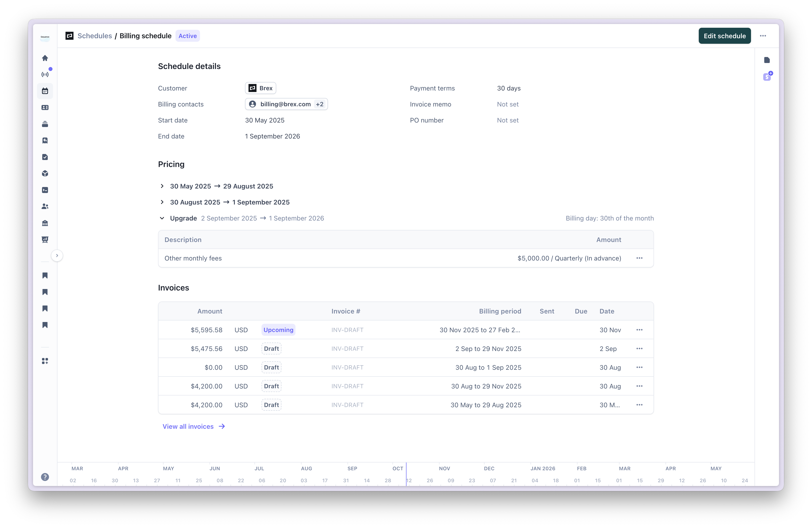Go to Schedules breadcrumb
This screenshot has height=528, width=812.
click(x=94, y=36)
